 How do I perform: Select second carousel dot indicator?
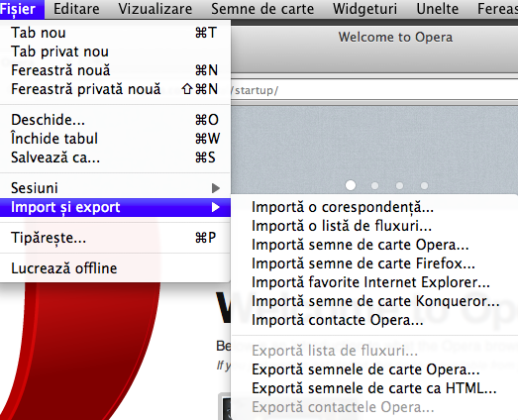[374, 185]
